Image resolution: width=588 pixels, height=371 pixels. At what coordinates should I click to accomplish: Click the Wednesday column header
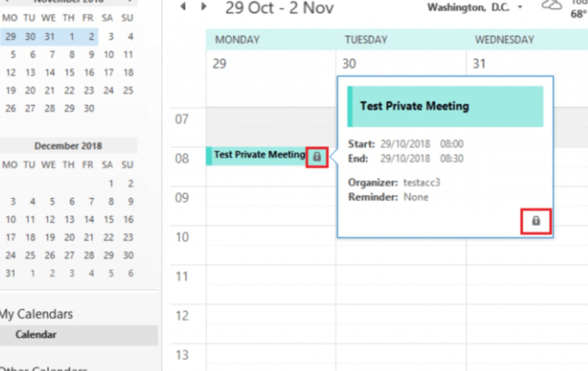[504, 40]
